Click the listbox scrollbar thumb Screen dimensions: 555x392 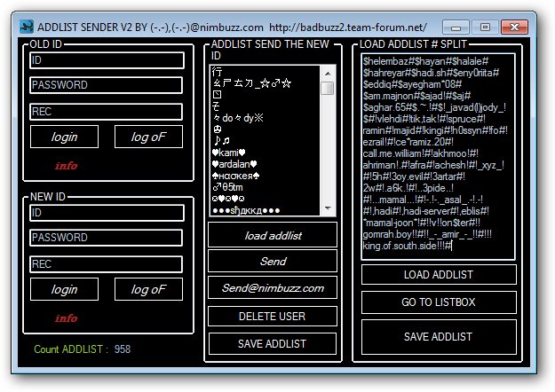328,88
